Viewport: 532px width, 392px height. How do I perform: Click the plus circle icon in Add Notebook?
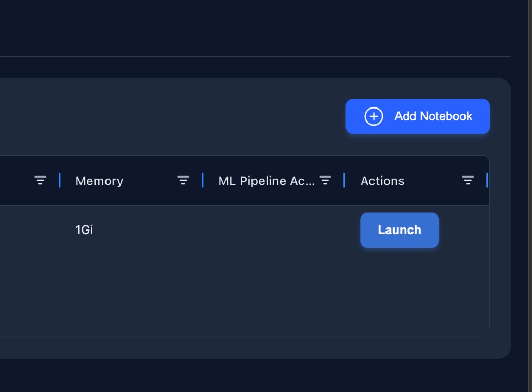point(374,116)
